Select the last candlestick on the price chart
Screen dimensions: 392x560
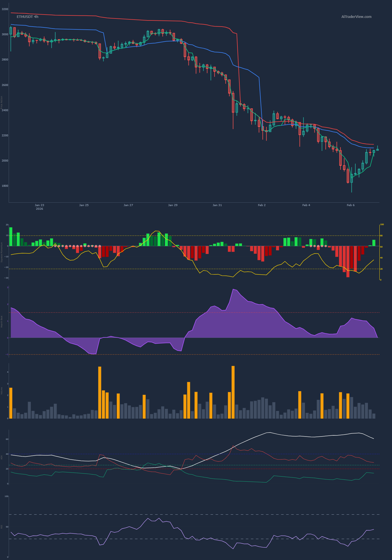coord(377,150)
